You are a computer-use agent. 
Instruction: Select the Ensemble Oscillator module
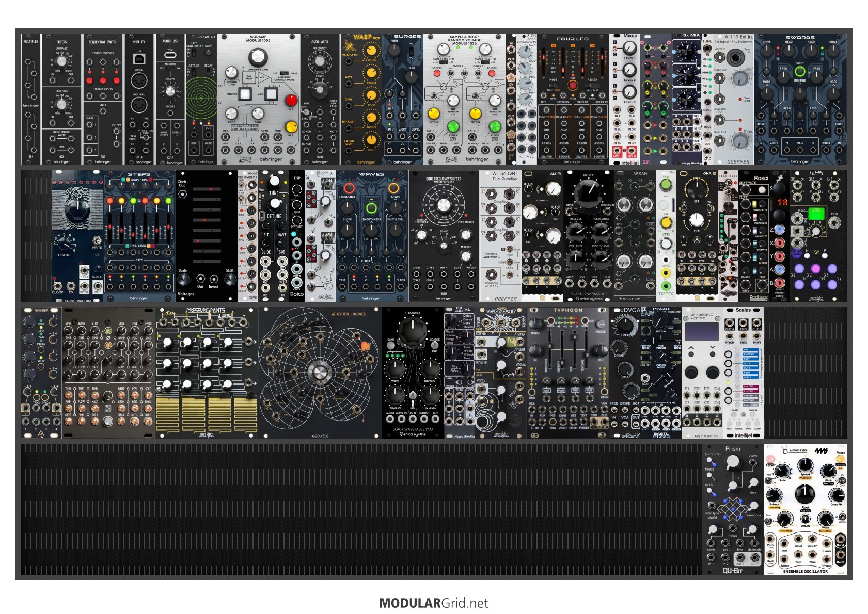click(805, 509)
